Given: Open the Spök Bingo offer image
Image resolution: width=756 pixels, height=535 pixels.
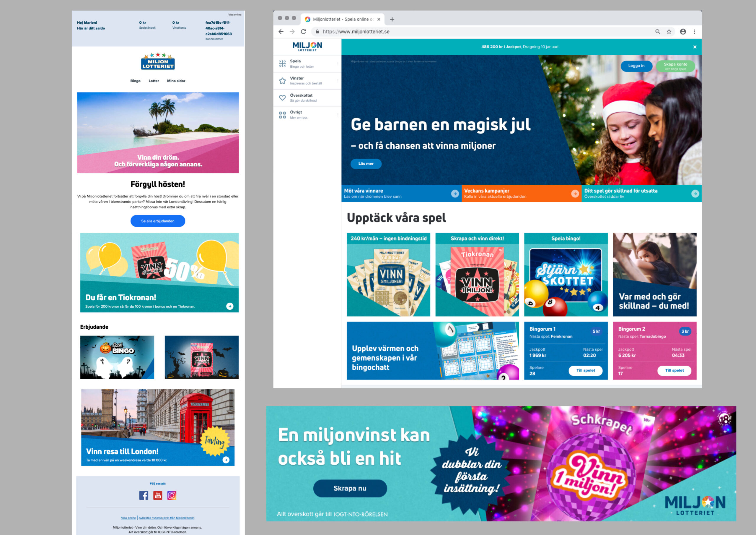Looking at the screenshot, I should click(x=117, y=357).
